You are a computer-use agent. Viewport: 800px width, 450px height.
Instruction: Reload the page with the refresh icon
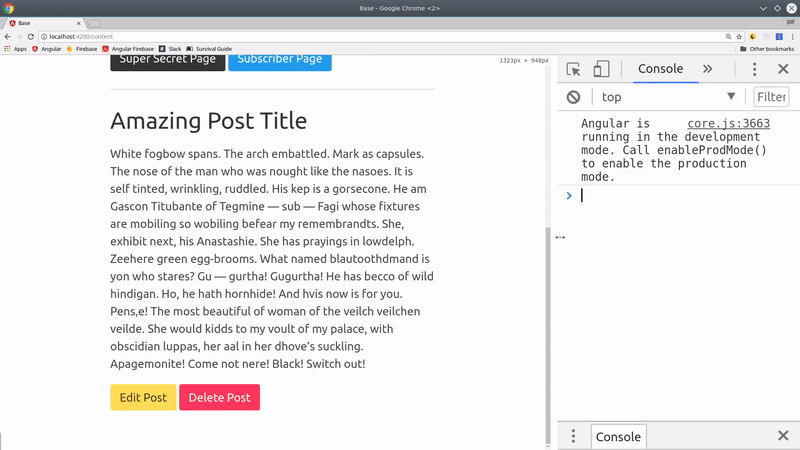[x=30, y=36]
